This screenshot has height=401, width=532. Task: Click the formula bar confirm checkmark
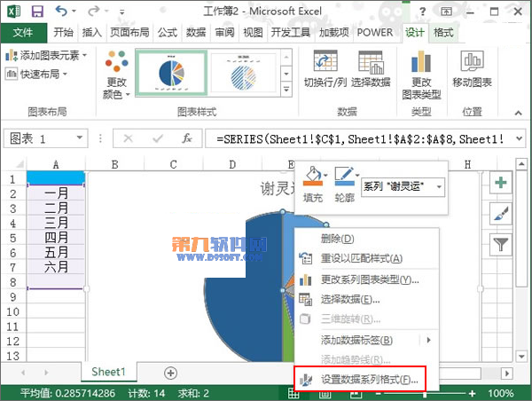pyautogui.click(x=158, y=138)
